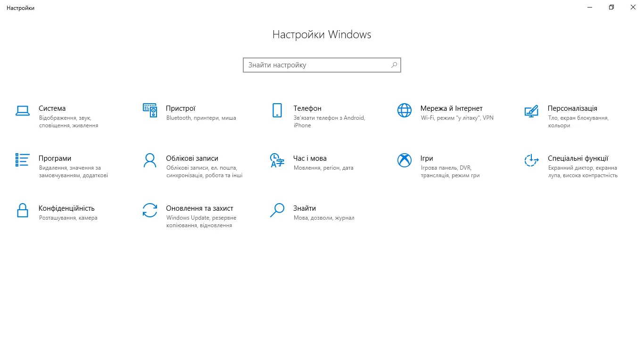This screenshot has height=362, width=644.
Task: Click the "Розташування, камера" description
Action: 68,218
